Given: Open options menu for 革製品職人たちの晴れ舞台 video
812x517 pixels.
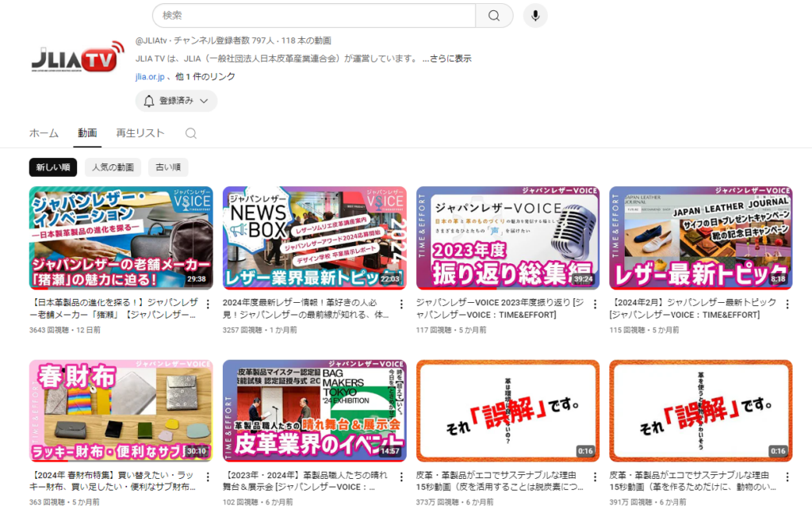Looking at the screenshot, I should click(x=401, y=476).
